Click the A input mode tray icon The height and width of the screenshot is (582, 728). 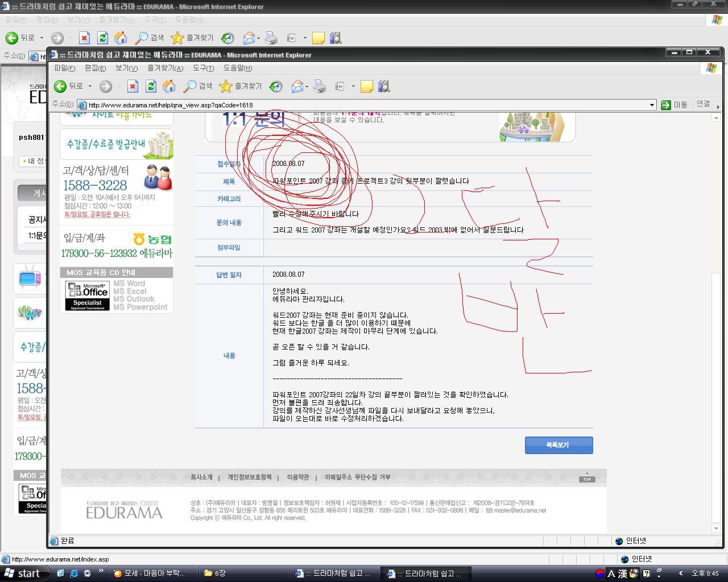tap(611, 573)
